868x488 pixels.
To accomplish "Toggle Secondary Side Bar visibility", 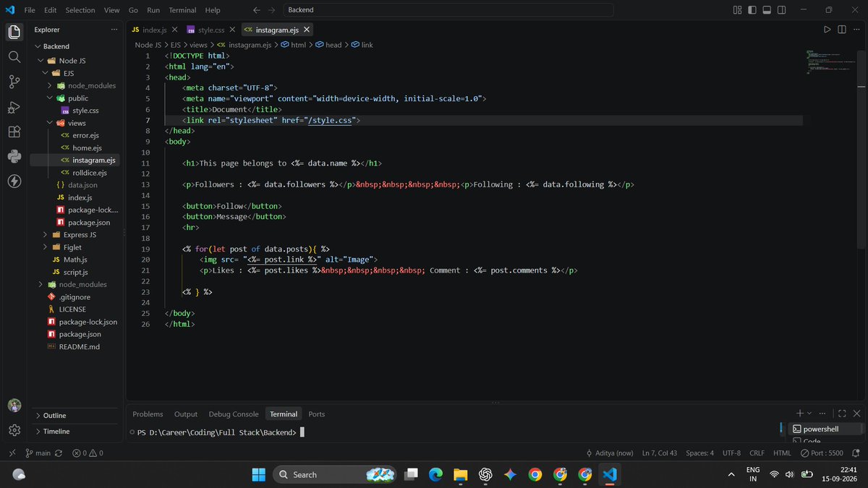I will point(783,10).
